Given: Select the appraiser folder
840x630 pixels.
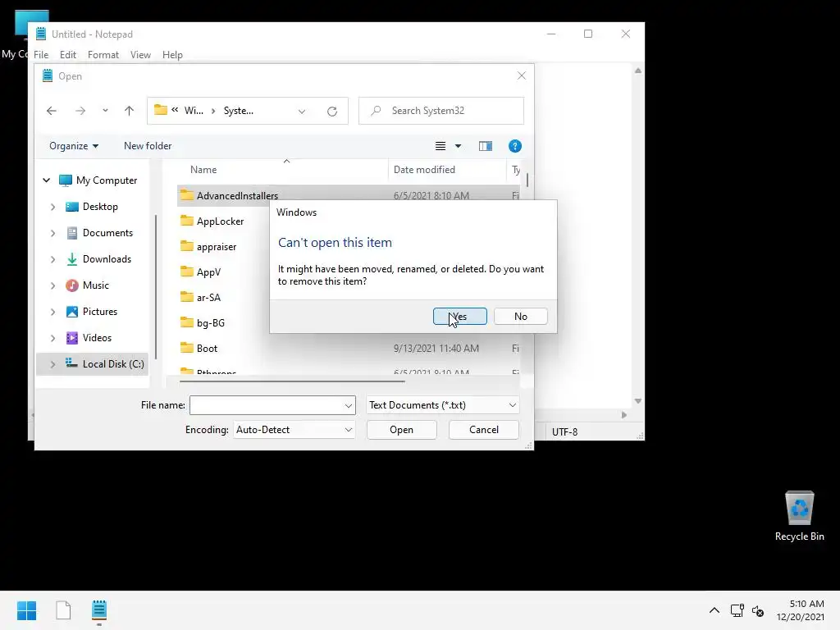Looking at the screenshot, I should pos(217,246).
